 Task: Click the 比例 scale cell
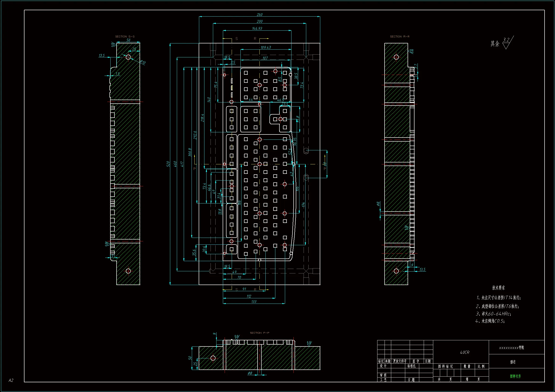pyautogui.click(x=481, y=366)
